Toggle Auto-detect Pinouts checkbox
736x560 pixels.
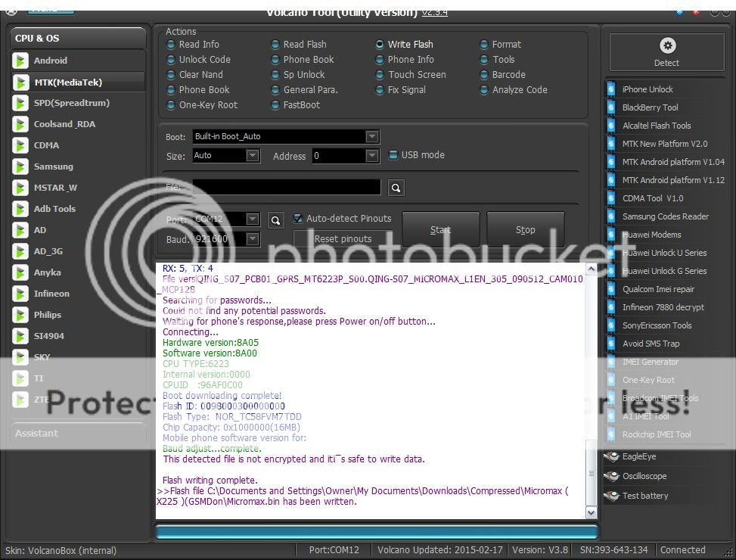click(x=297, y=218)
